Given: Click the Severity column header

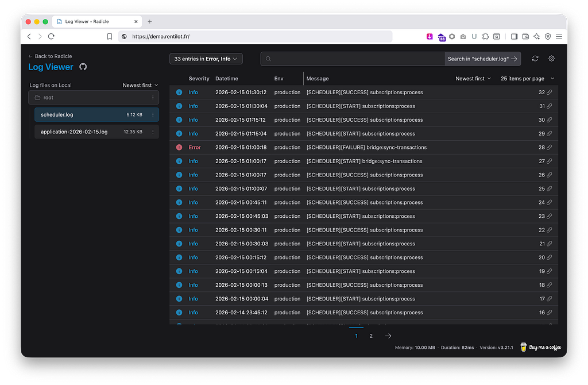Looking at the screenshot, I should 199,78.
